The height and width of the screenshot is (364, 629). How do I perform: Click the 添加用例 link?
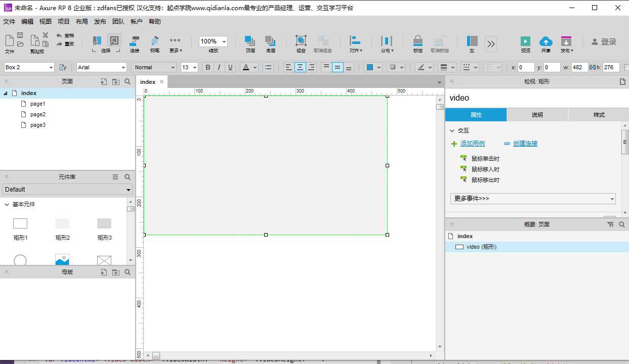pos(472,144)
